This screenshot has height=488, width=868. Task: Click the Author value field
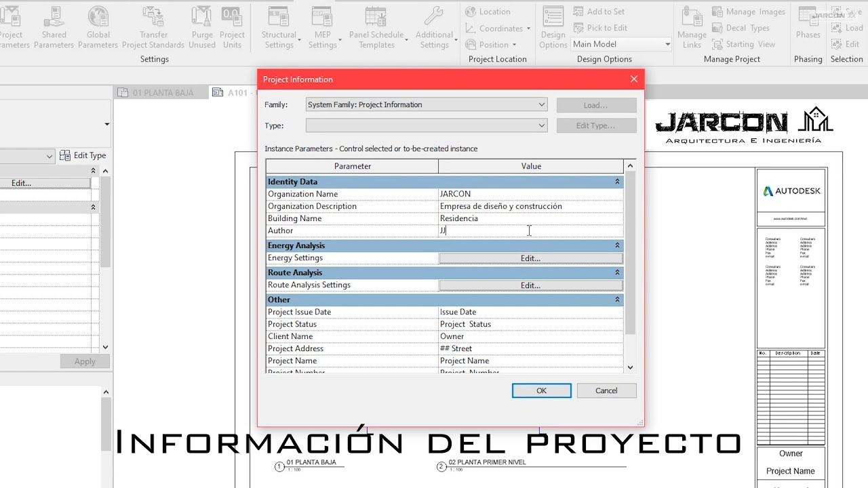[530, 230]
